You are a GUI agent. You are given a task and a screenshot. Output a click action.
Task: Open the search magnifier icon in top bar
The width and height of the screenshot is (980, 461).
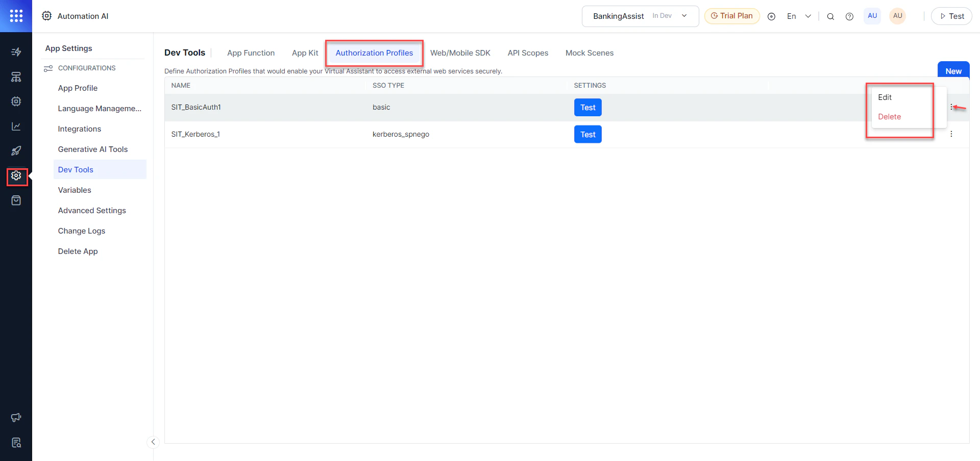830,16
